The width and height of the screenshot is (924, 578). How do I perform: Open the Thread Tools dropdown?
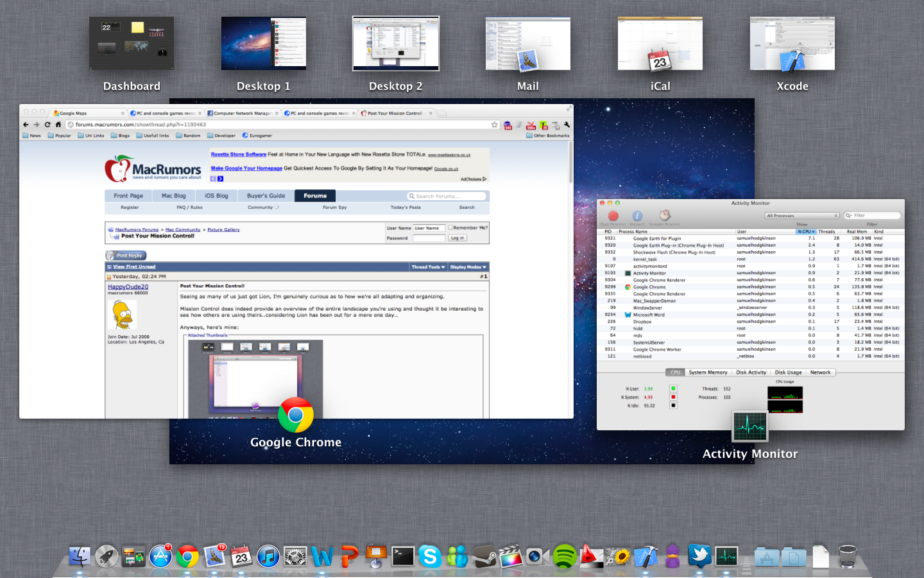pyautogui.click(x=428, y=267)
